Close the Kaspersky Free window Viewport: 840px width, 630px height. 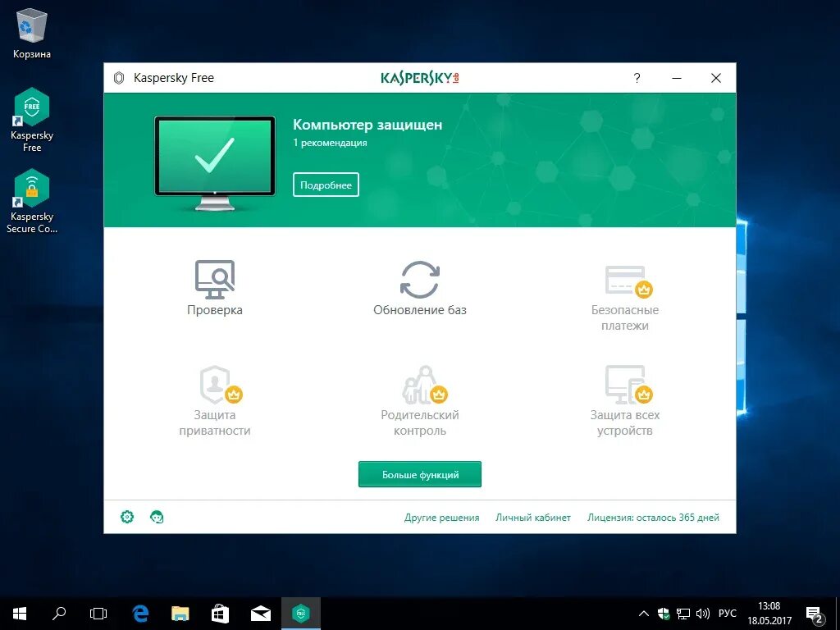[715, 78]
